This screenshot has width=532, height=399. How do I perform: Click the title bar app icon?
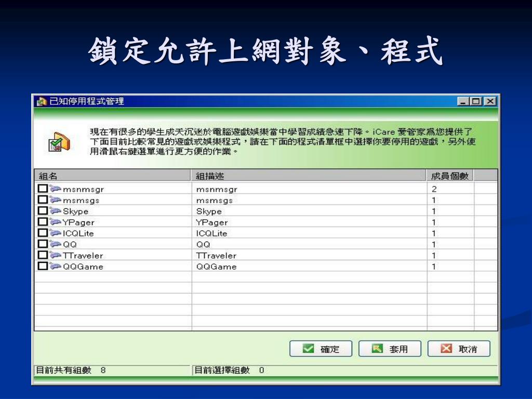point(42,101)
